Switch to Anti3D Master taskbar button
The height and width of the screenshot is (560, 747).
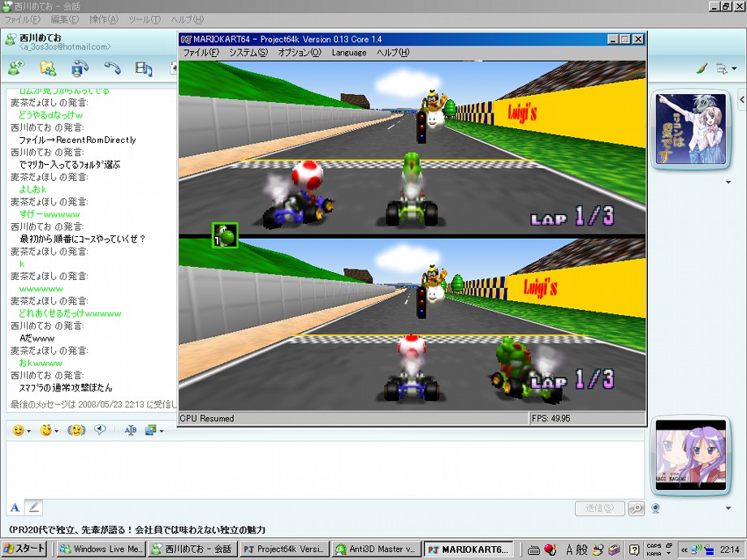376,549
